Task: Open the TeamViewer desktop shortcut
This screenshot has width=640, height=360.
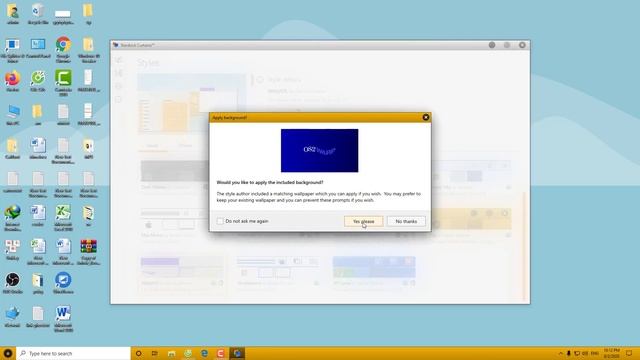Action: tap(63, 283)
